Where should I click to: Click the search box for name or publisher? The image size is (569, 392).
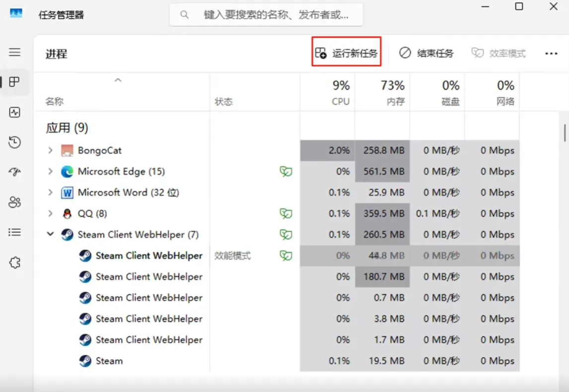266,14
